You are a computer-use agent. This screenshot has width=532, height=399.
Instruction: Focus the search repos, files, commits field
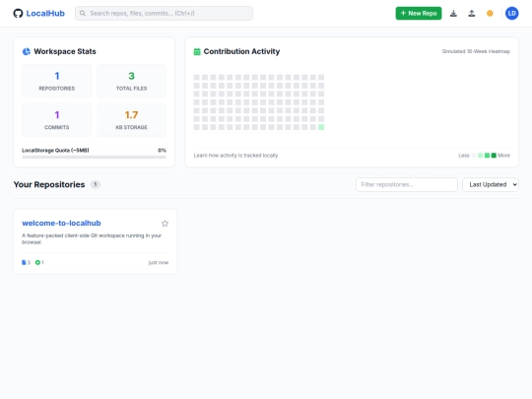[164, 13]
